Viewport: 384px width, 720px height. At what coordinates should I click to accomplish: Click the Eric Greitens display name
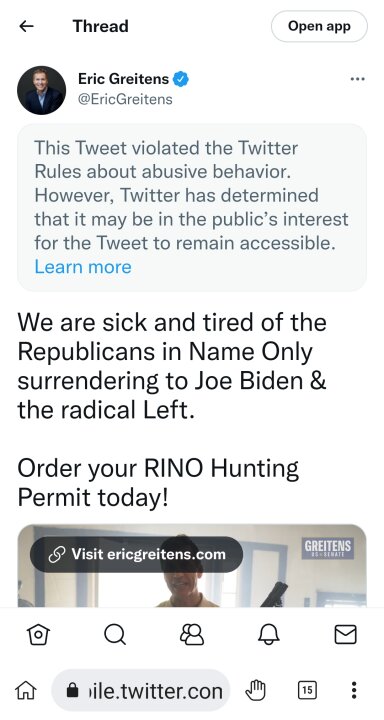123,79
